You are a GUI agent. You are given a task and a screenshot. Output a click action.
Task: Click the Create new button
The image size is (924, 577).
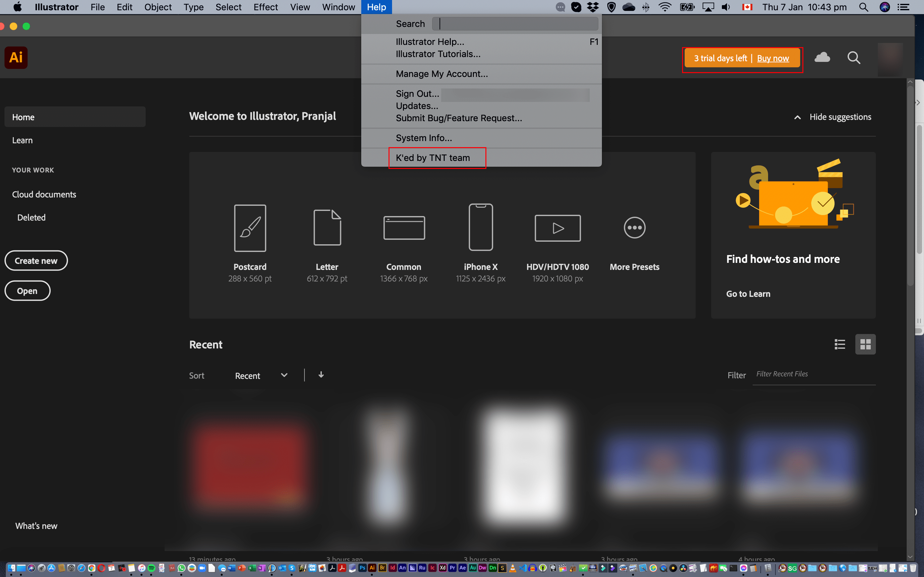coord(36,260)
